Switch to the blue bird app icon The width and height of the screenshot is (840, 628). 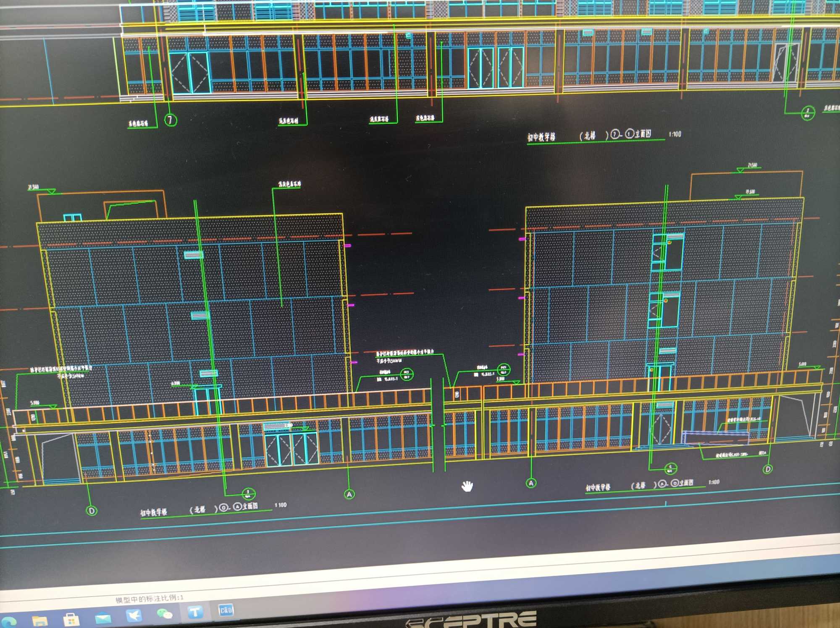click(134, 616)
